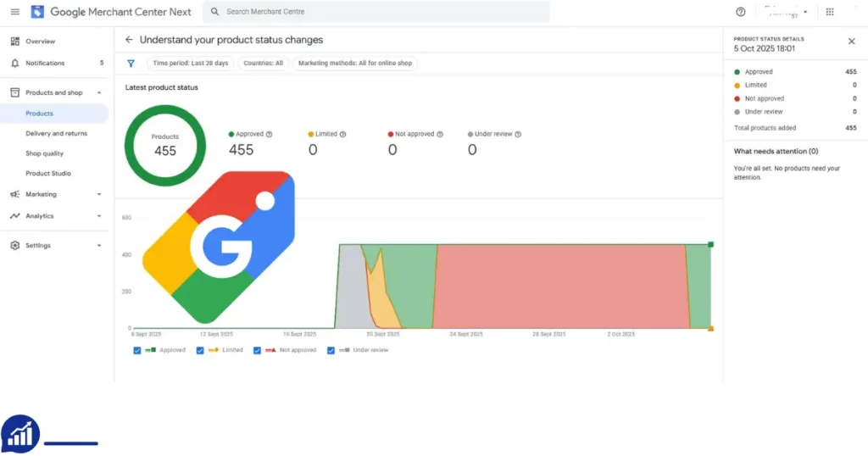The width and height of the screenshot is (868, 456).
Task: Click the Overview dashboard icon
Action: (15, 42)
